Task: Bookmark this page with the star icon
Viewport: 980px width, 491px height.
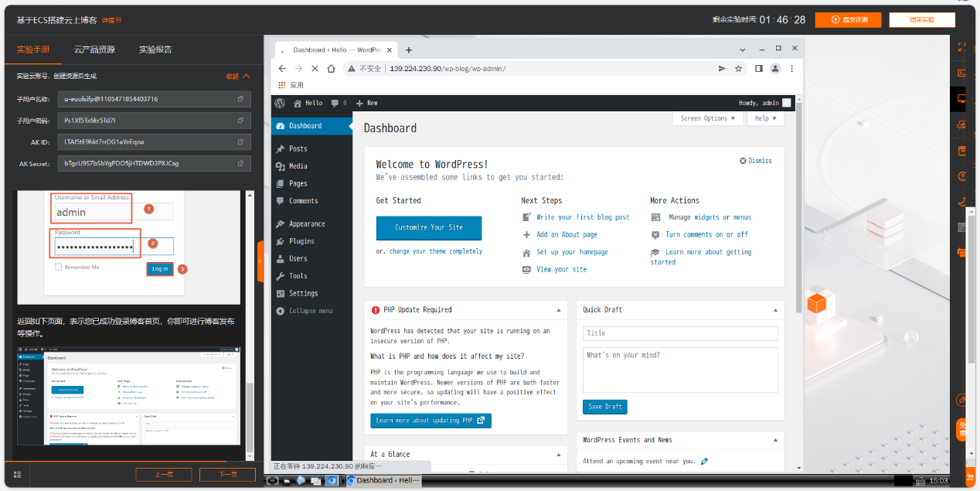Action: pyautogui.click(x=739, y=68)
